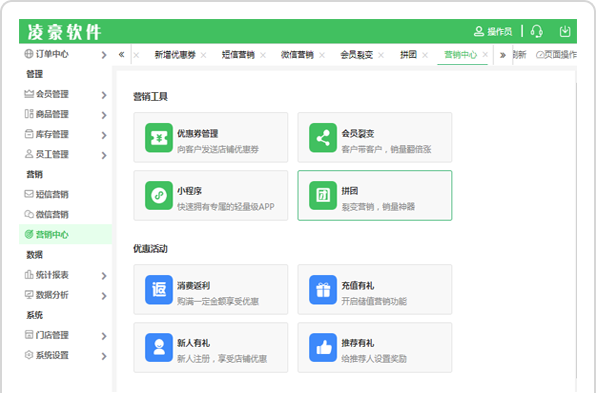The image size is (596, 393).
Task: Switch to the 拼团 tab
Action: pyautogui.click(x=408, y=55)
